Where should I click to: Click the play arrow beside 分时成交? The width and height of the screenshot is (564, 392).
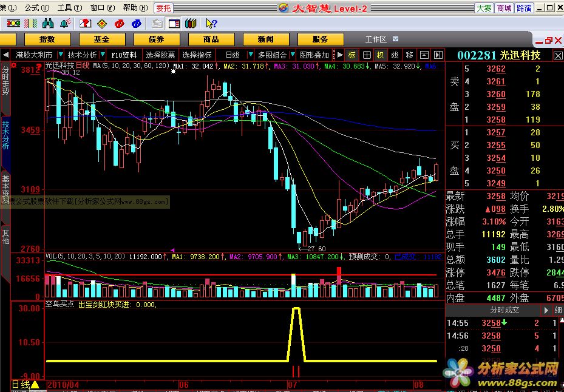click(546, 310)
